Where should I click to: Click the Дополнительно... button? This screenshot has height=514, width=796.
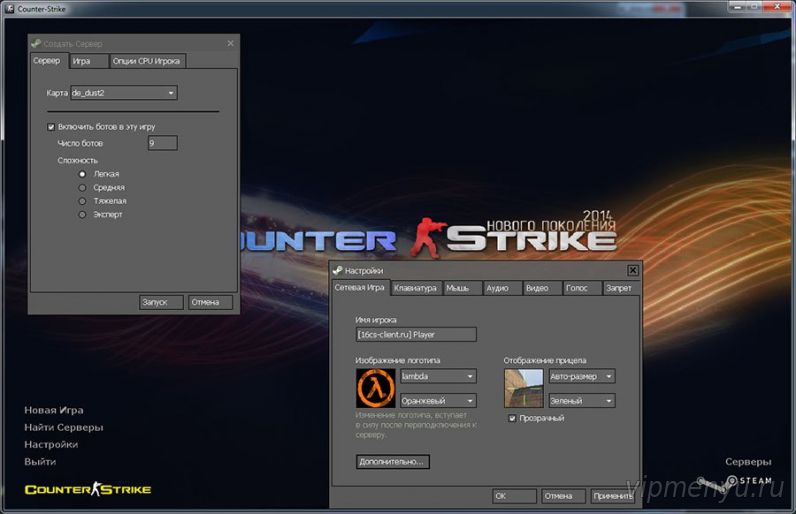pyautogui.click(x=393, y=462)
